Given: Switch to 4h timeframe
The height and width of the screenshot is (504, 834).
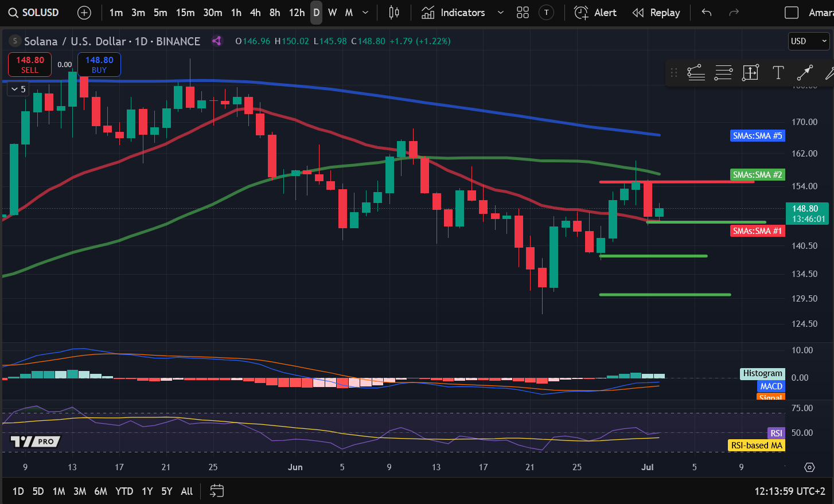Looking at the screenshot, I should [x=255, y=13].
